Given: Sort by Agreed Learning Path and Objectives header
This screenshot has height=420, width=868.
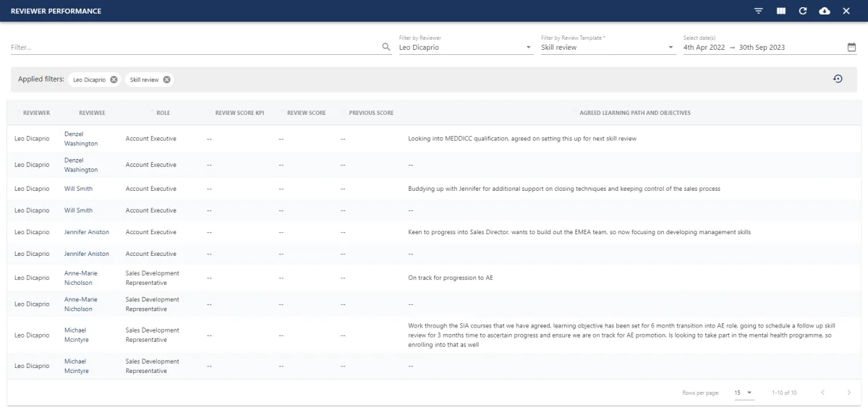Looking at the screenshot, I should pyautogui.click(x=634, y=113).
